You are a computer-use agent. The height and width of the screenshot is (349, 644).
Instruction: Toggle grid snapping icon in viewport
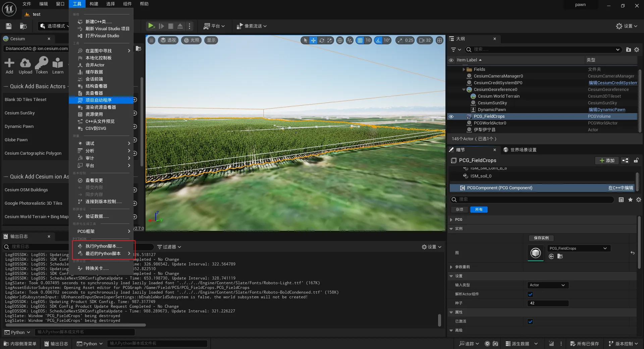(x=360, y=40)
